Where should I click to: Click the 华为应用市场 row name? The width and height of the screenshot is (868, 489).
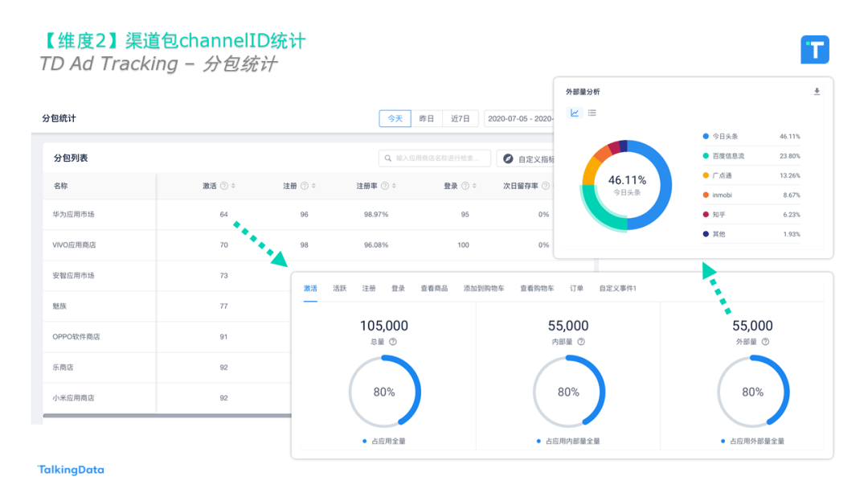[x=74, y=215]
